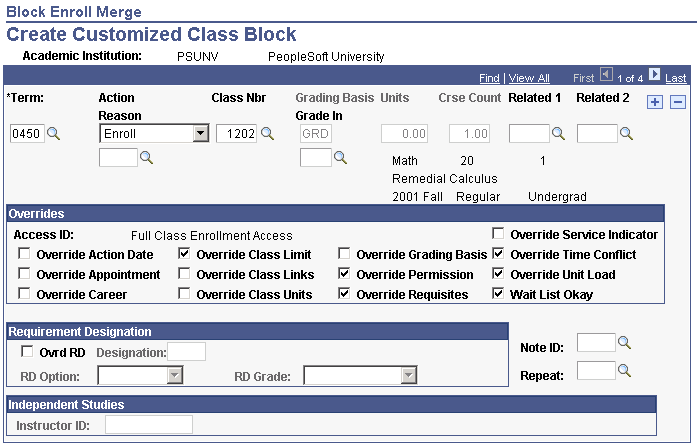This screenshot has height=447, width=697.
Task: Click the Related 1 input field
Action: [529, 133]
